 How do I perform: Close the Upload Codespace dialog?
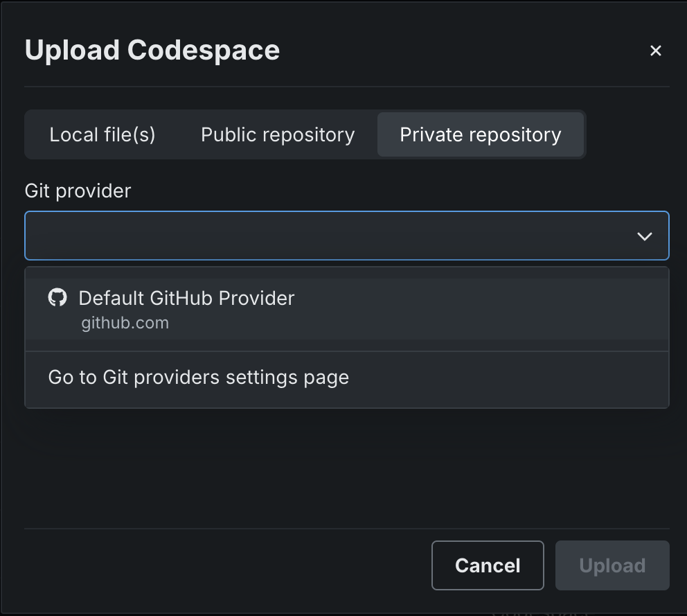click(655, 51)
